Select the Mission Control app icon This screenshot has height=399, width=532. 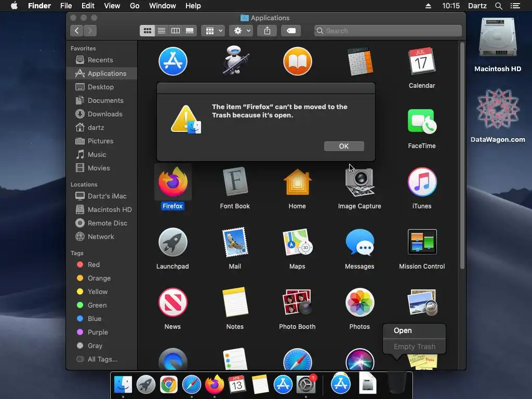click(x=422, y=242)
